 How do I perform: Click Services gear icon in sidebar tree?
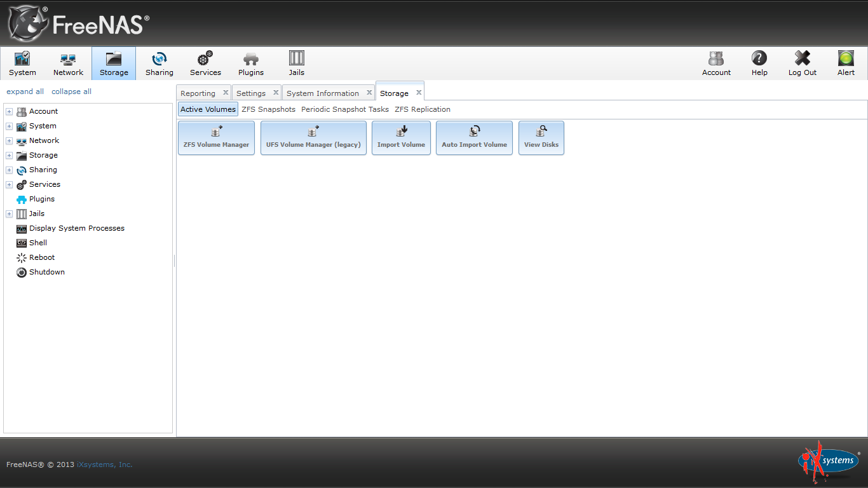coord(22,185)
